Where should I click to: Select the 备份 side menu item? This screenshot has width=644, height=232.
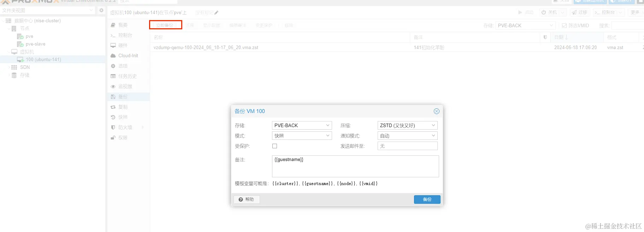point(129,97)
